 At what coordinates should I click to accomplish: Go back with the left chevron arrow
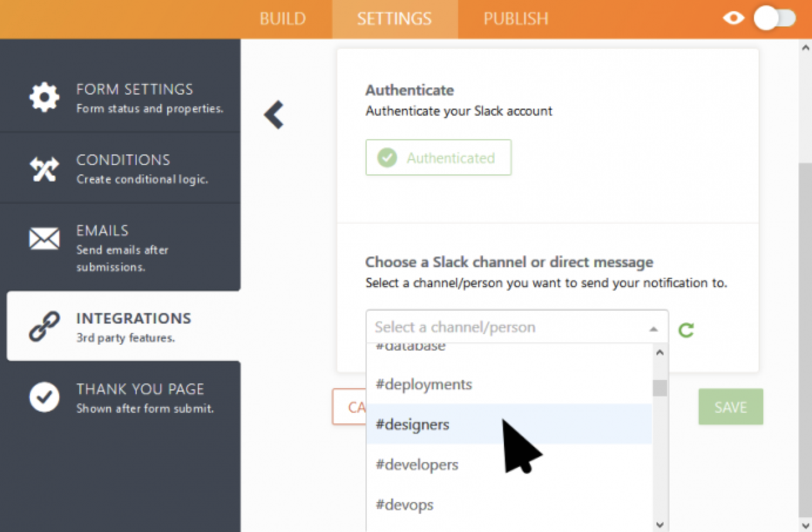(x=274, y=115)
